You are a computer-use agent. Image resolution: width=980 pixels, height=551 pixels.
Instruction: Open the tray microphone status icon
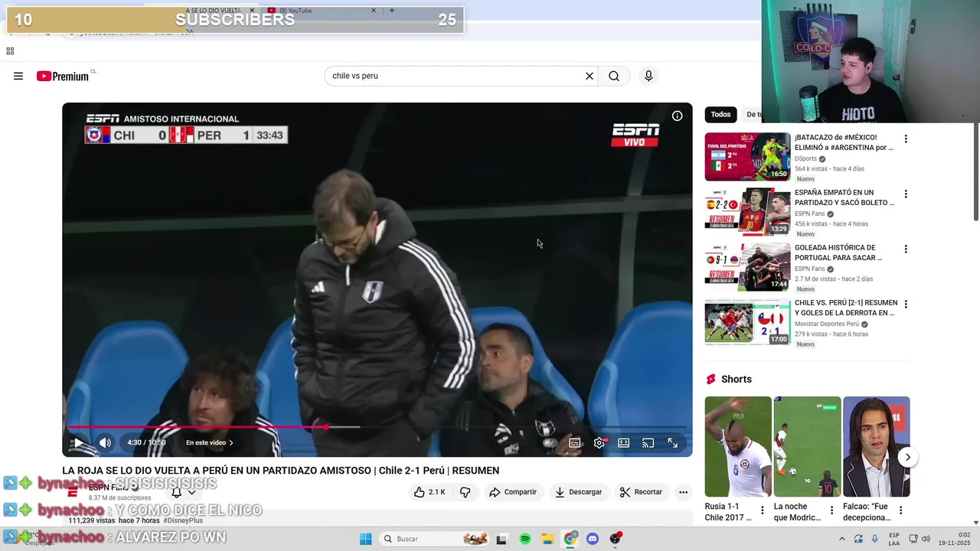(875, 539)
